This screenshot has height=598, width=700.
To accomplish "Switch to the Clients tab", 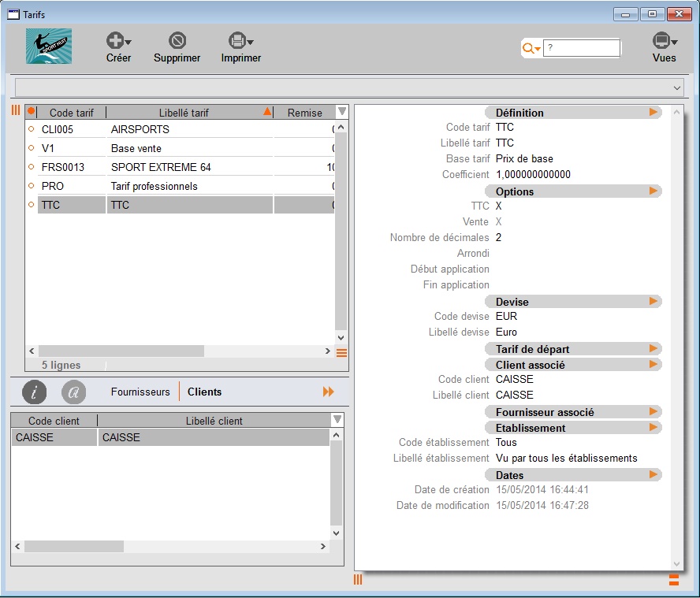I will pyautogui.click(x=204, y=392).
